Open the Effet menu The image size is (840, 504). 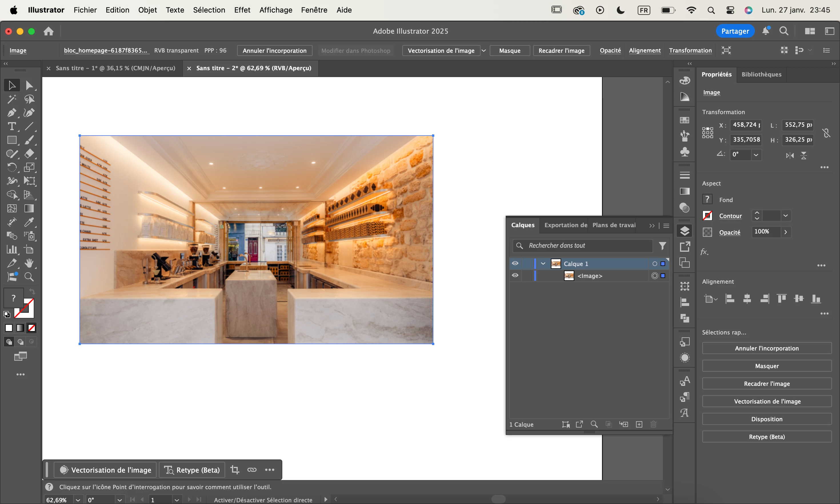(x=242, y=10)
